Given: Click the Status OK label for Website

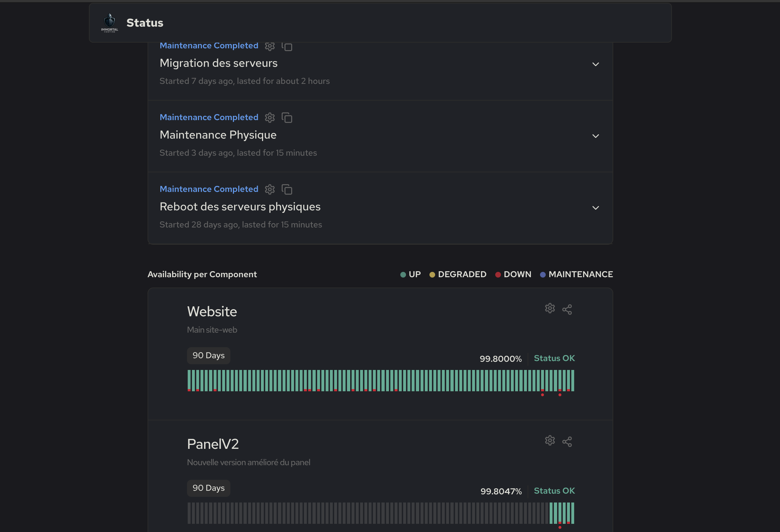Looking at the screenshot, I should click(x=554, y=358).
